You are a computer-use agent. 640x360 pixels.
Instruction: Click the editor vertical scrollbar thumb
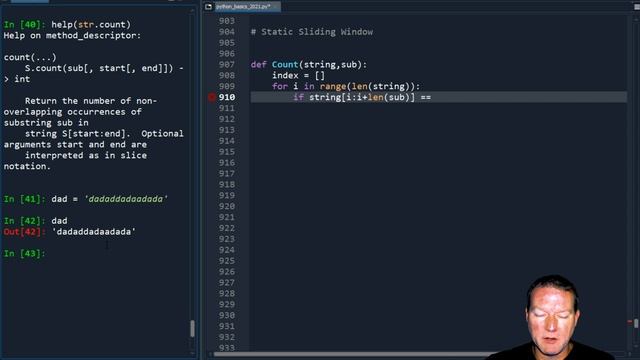(636, 323)
